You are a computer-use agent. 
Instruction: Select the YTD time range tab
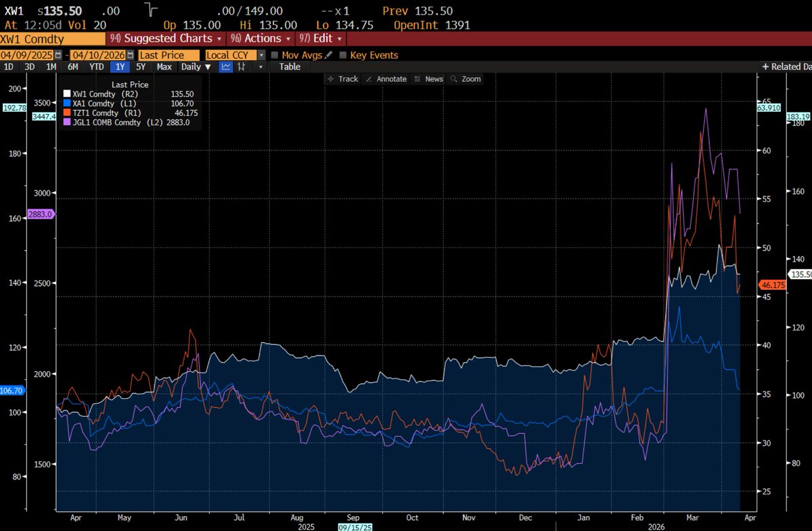(97, 66)
